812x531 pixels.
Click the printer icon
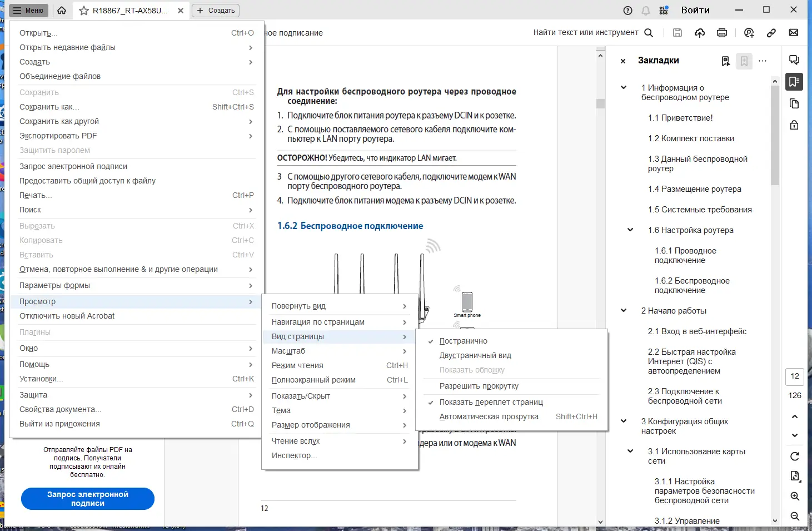pyautogui.click(x=722, y=33)
